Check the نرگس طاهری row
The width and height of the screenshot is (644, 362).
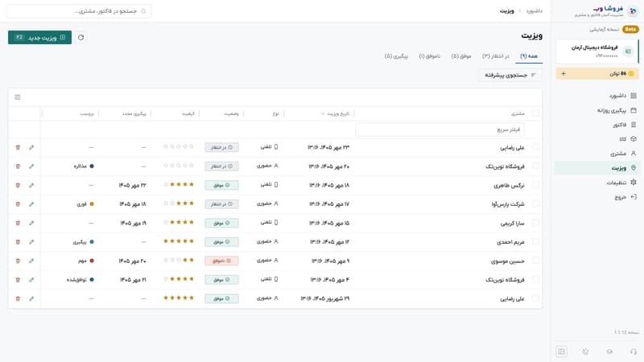535,185
